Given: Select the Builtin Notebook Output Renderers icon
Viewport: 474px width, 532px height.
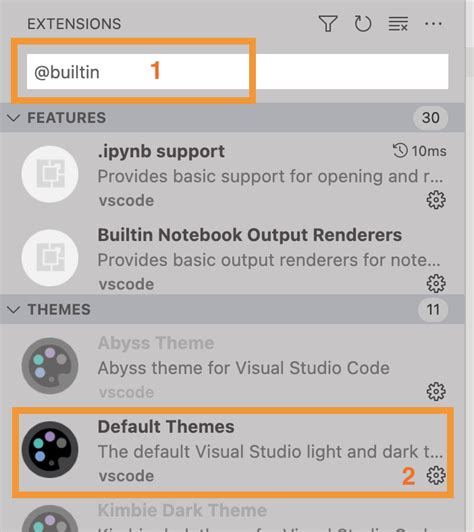Looking at the screenshot, I should 50,258.
